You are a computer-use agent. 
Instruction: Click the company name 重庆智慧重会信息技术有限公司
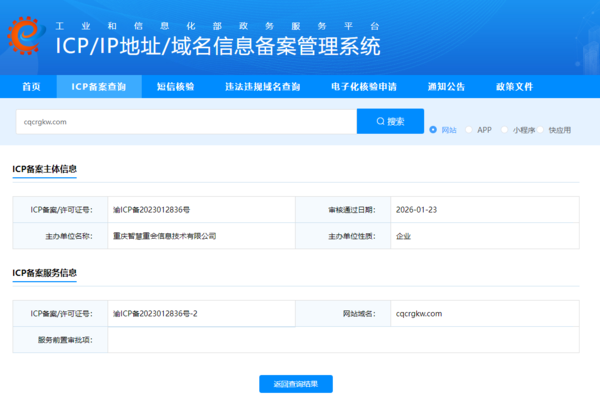point(165,236)
